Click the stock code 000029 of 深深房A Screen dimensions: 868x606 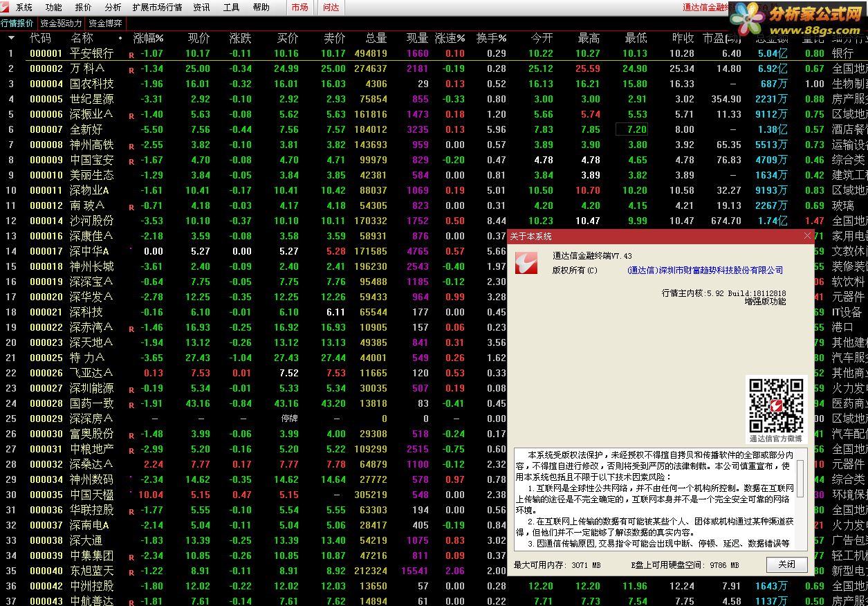pos(46,419)
